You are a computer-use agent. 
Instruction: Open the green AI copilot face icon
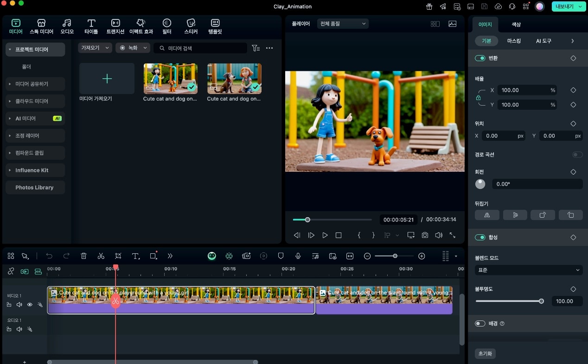211,256
